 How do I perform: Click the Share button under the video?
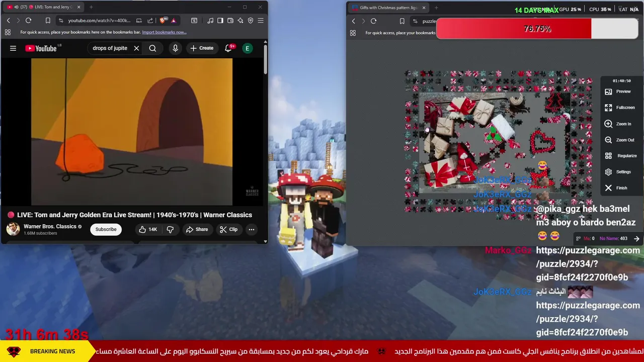click(x=197, y=229)
